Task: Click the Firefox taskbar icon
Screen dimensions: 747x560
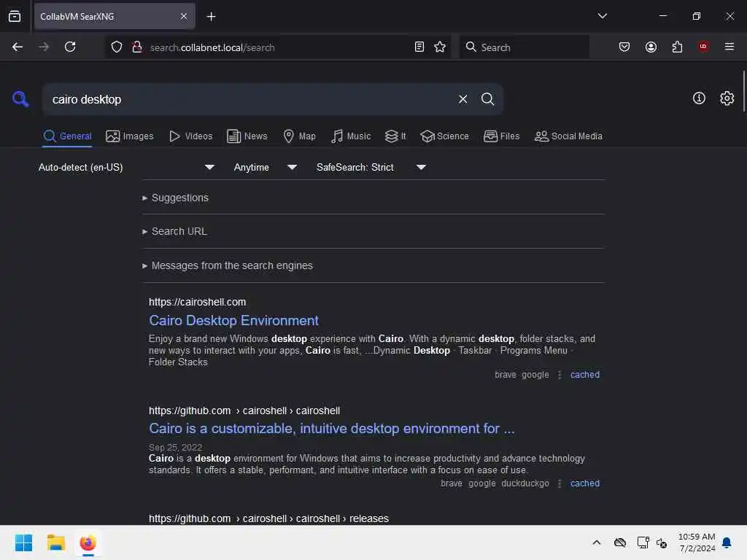Action: [x=88, y=542]
